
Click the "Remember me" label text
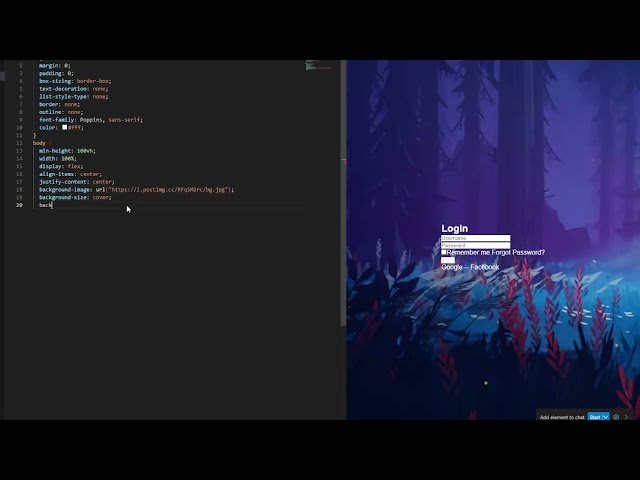coord(468,252)
